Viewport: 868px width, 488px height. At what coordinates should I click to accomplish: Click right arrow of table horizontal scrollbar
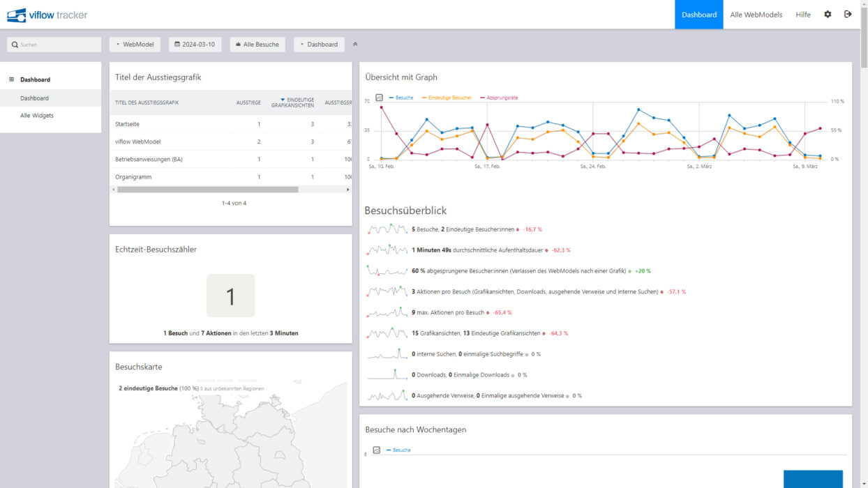tap(348, 190)
